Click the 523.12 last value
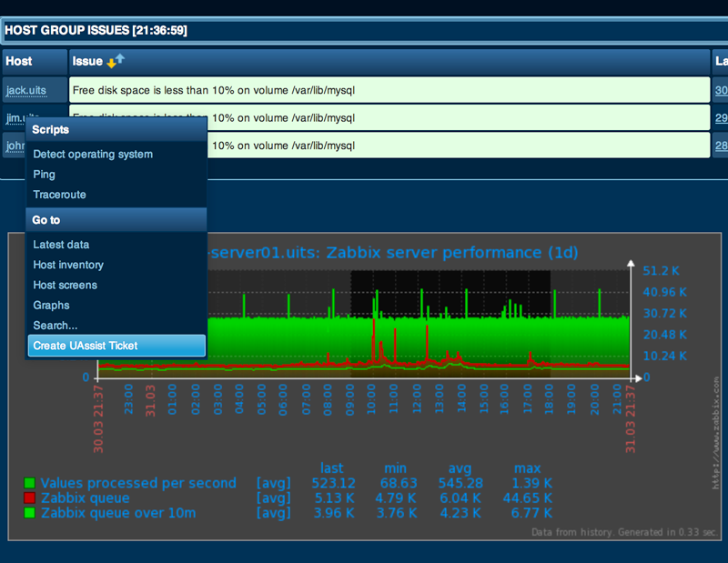This screenshot has height=563, width=728. 333,483
